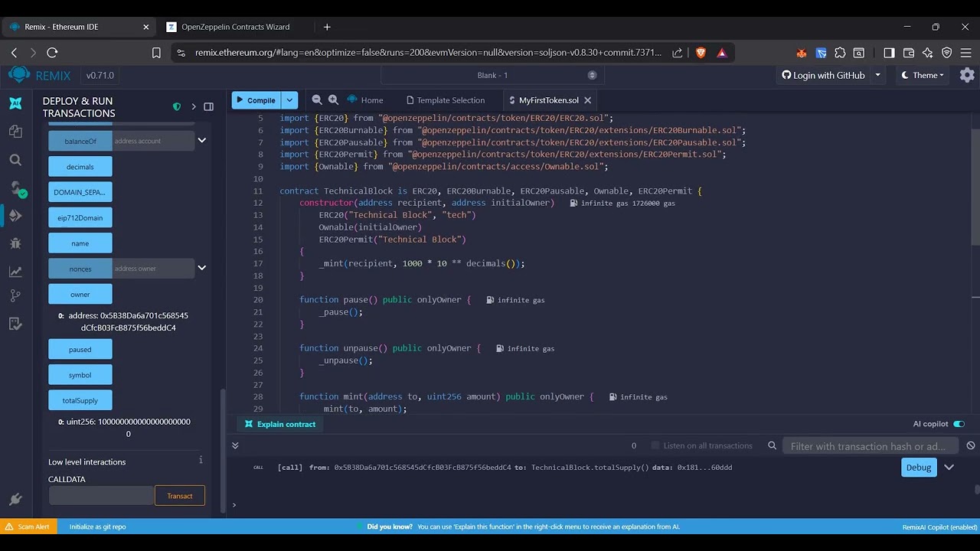Open RemixAI assistant in icon panel
The height and width of the screenshot is (551, 980).
[x=15, y=103]
